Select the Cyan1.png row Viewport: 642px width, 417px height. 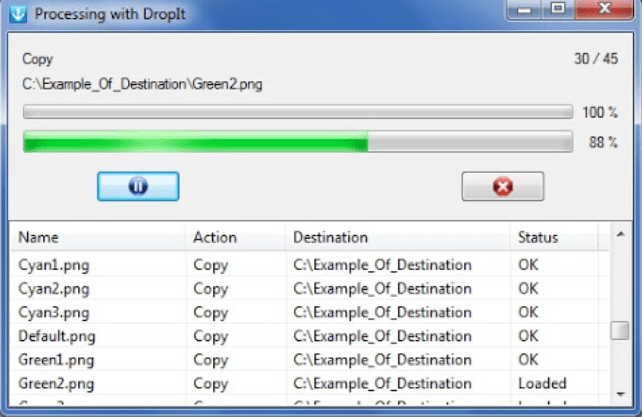click(x=310, y=265)
